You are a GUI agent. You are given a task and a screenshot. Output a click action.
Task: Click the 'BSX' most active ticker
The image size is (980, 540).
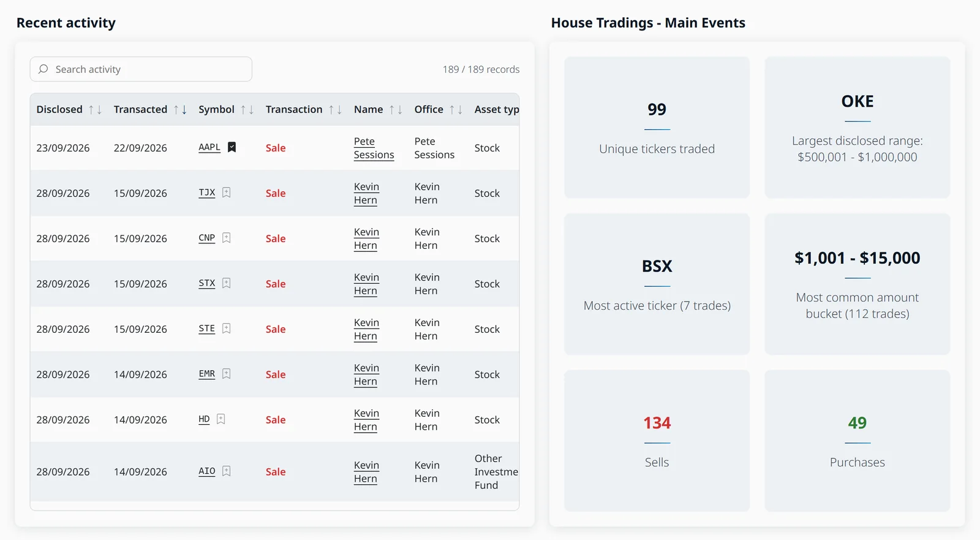pos(657,267)
